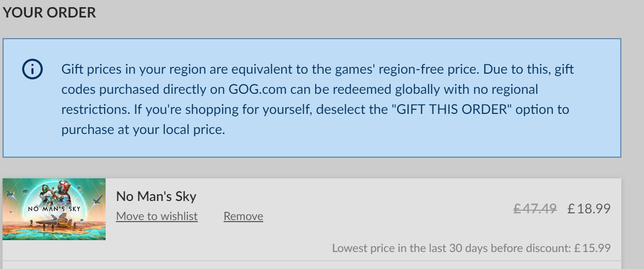644x269 pixels.
Task: Click the YOUR ORDER section heading
Action: [49, 13]
